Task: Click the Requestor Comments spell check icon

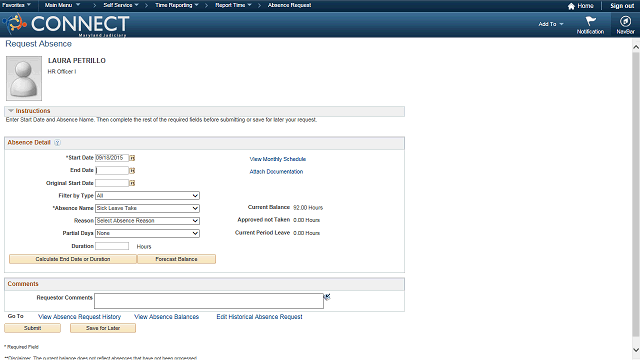Action: tap(327, 297)
